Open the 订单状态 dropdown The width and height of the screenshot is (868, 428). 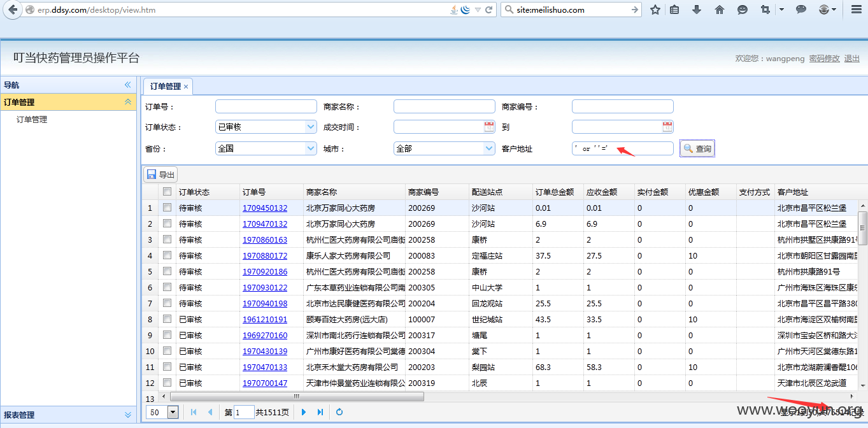pyautogui.click(x=311, y=127)
